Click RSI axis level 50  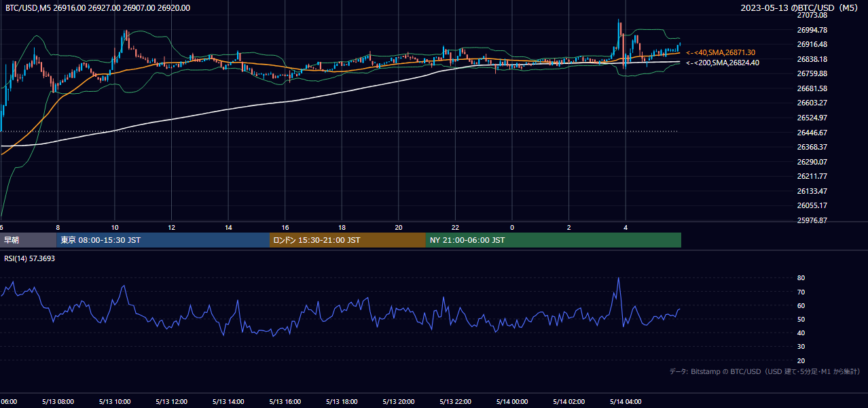click(801, 319)
